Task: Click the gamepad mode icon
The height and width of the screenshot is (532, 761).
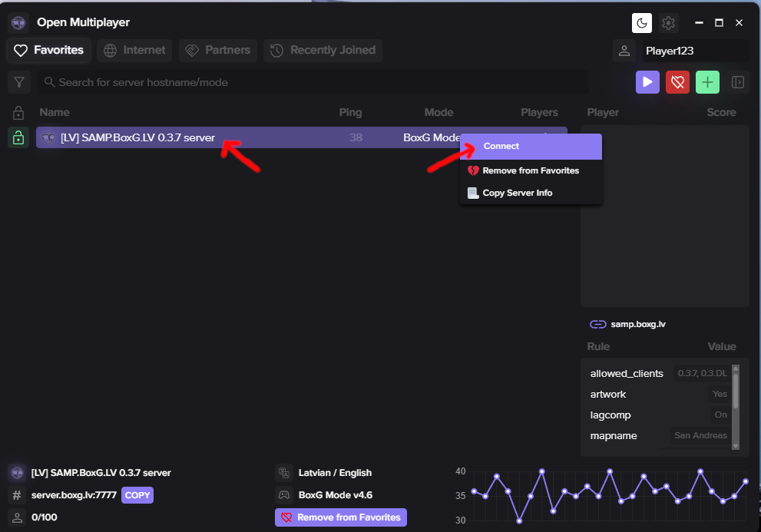Action: tap(284, 495)
